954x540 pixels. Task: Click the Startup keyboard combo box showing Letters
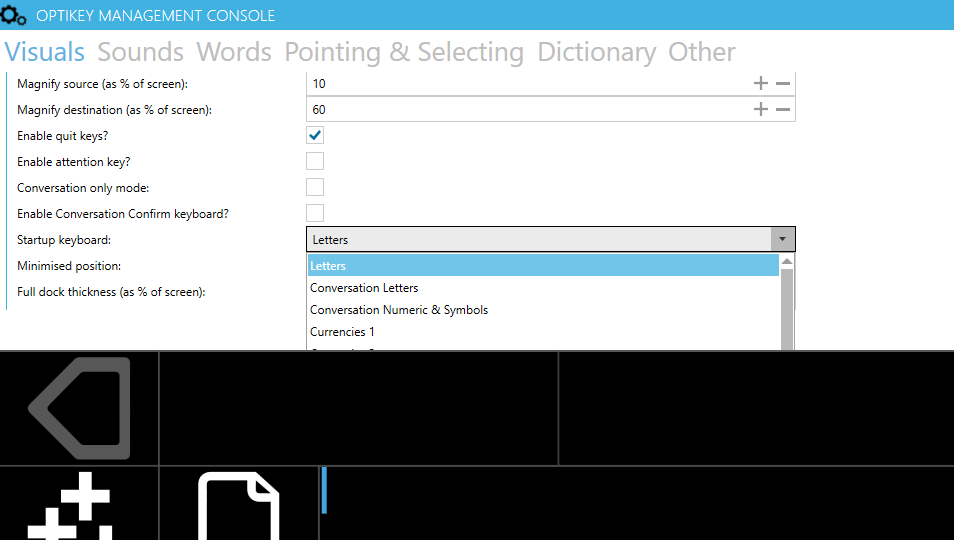(551, 240)
